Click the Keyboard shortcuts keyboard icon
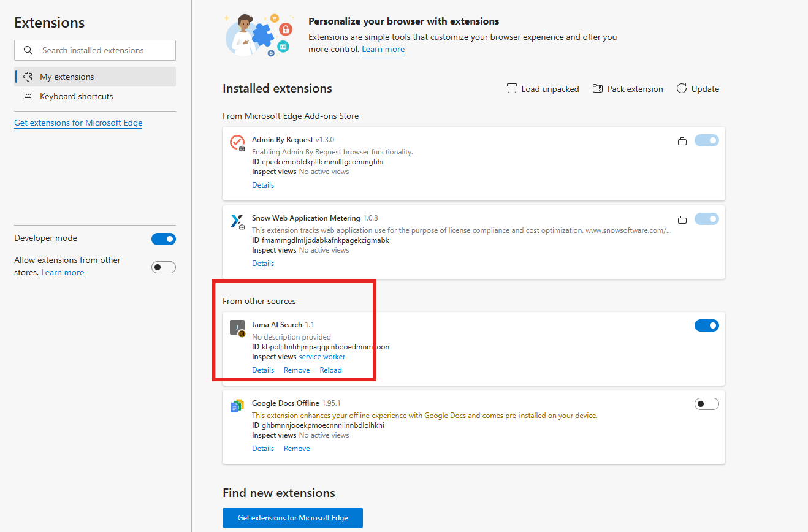This screenshot has height=532, width=808. coord(28,96)
